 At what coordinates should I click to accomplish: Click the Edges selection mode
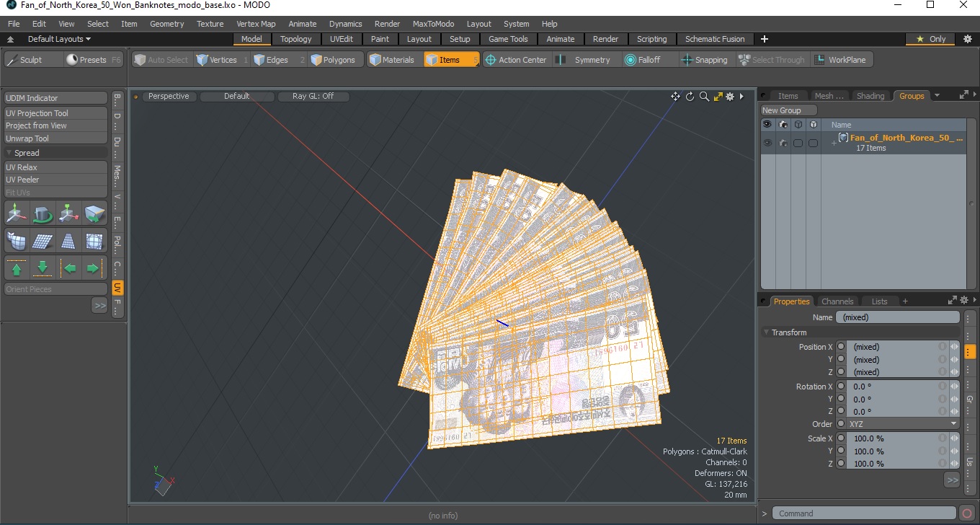[x=279, y=60]
